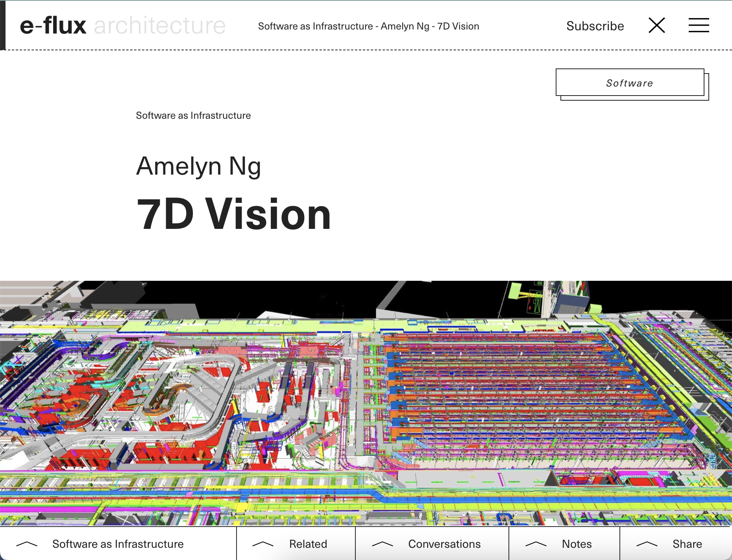Expand the Share panel

(x=676, y=544)
